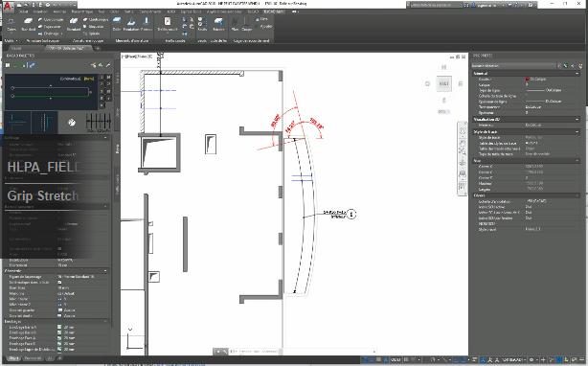Select the numbered bar mark bubble 1
The image size is (588, 366).
(x=351, y=214)
